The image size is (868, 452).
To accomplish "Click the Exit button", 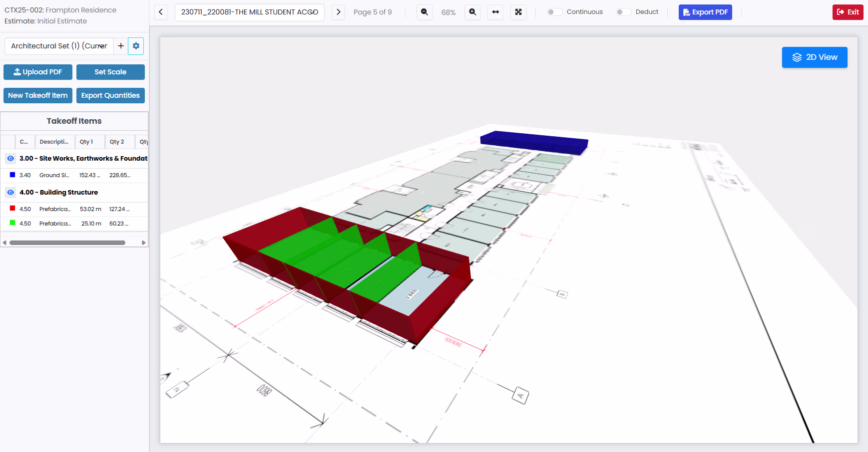I will pos(848,12).
